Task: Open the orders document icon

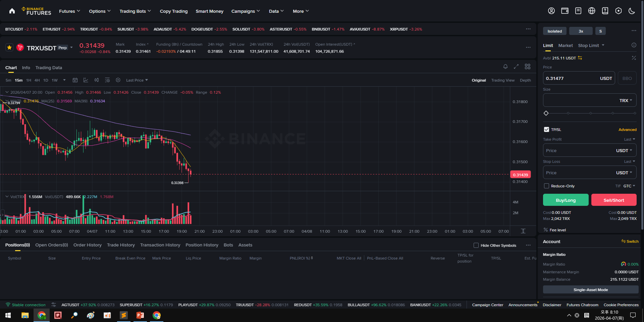Action: (578, 11)
